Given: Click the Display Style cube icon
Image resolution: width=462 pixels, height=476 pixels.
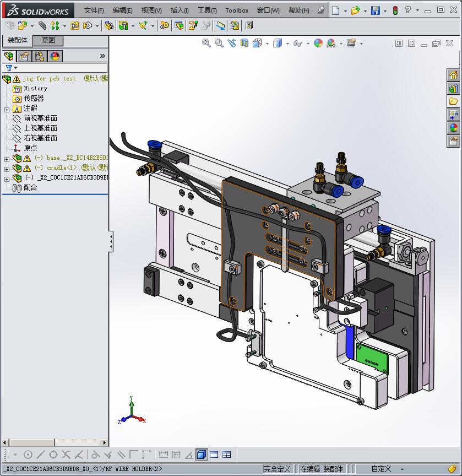Looking at the screenshot, I should click(x=278, y=43).
